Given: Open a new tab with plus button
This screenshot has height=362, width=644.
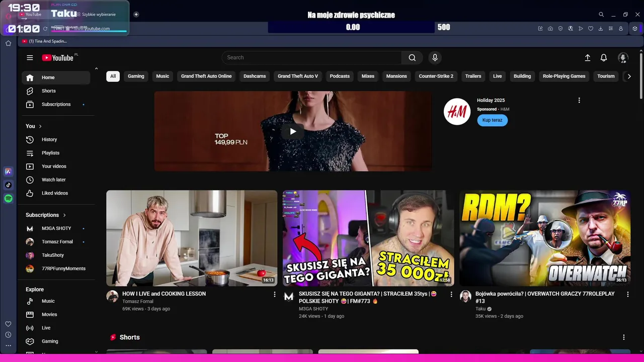Looking at the screenshot, I should (136, 15).
